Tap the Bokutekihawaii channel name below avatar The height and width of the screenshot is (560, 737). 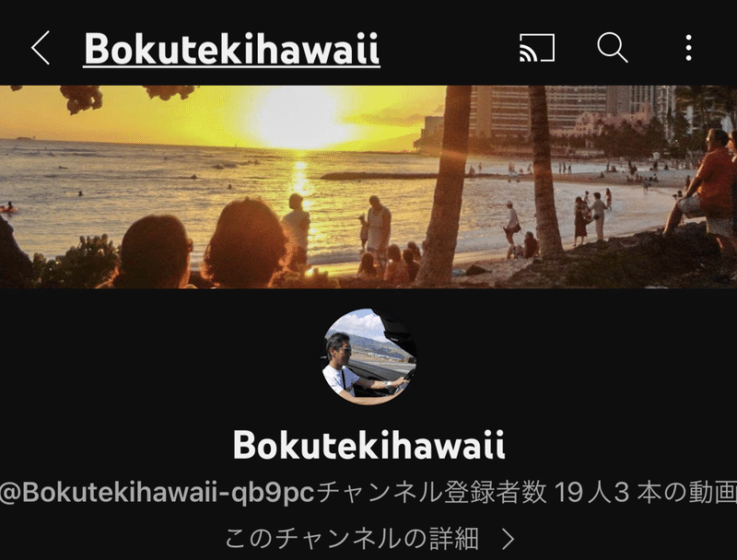(x=369, y=445)
